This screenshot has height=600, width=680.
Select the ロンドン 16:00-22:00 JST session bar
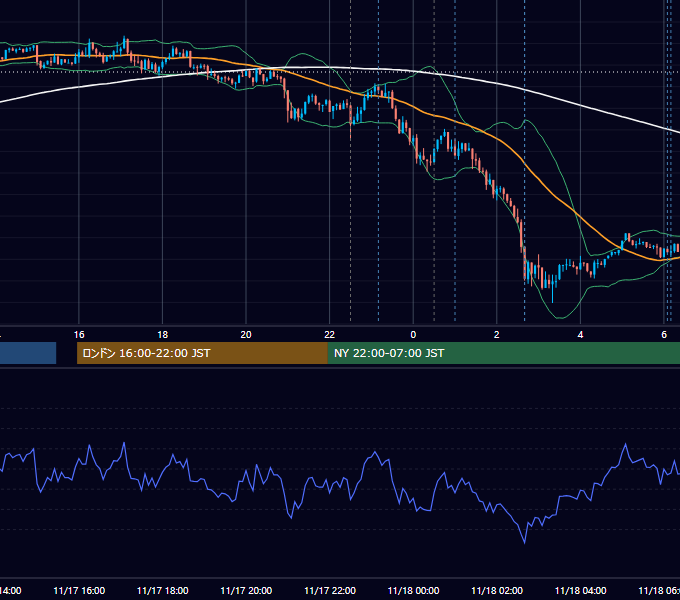pyautogui.click(x=202, y=353)
